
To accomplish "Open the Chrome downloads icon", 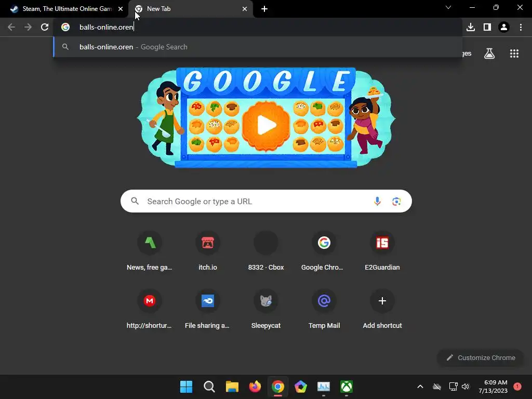I will coord(471,27).
